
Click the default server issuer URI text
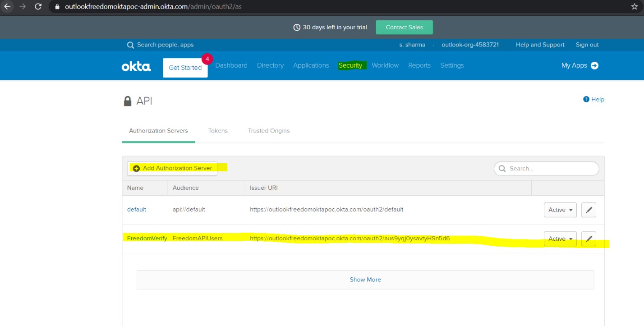[327, 209]
